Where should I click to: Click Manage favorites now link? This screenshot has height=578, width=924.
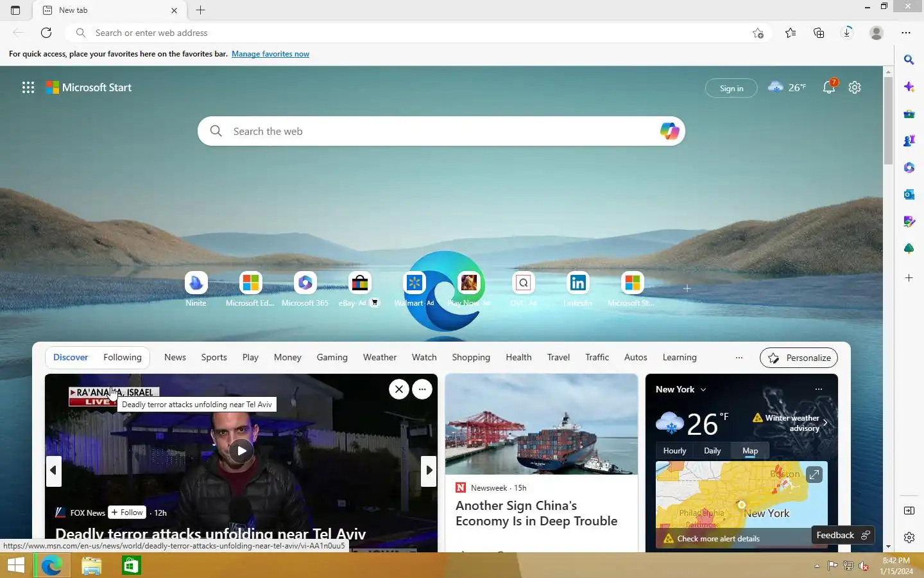(x=270, y=54)
